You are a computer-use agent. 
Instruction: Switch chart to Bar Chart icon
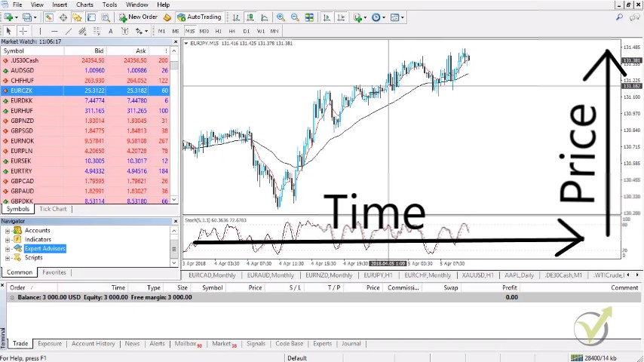[236, 17]
